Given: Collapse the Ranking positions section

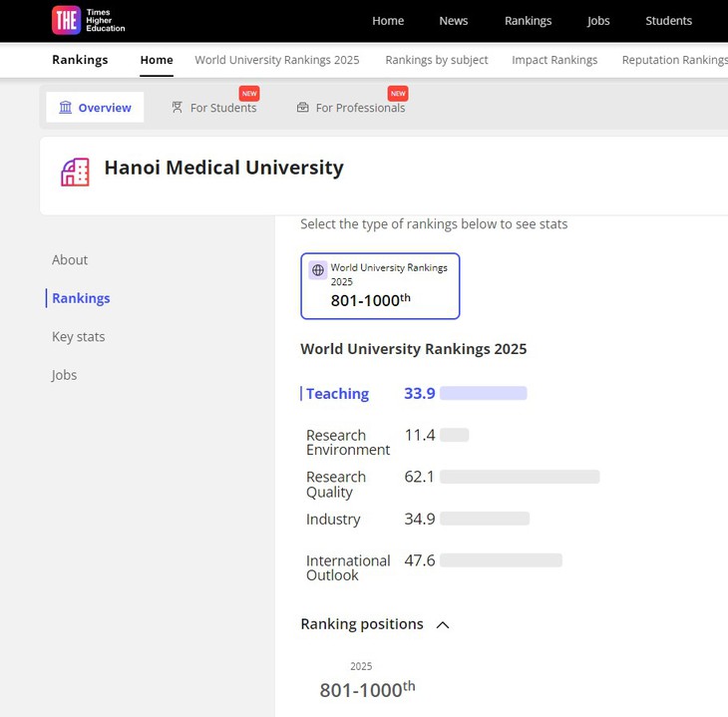Looking at the screenshot, I should 443,625.
